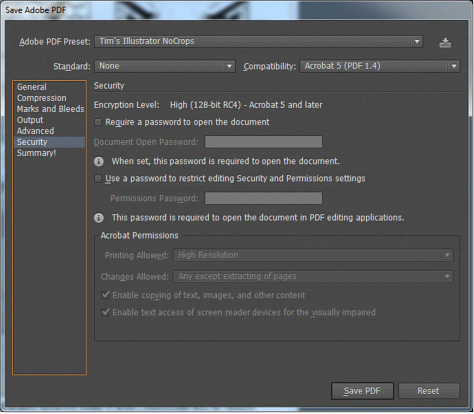Click info icon beside PDF editing applications note
Viewport: 474px width, 414px height.
coord(98,218)
